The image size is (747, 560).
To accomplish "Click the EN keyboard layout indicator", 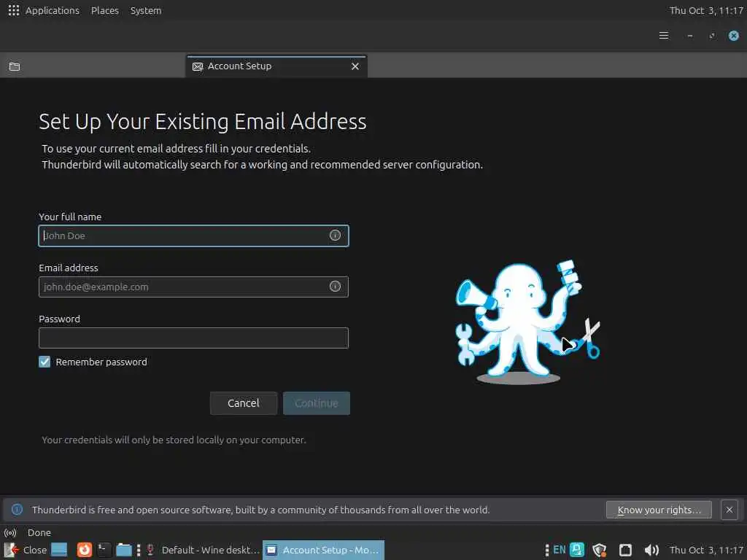I will (560, 550).
